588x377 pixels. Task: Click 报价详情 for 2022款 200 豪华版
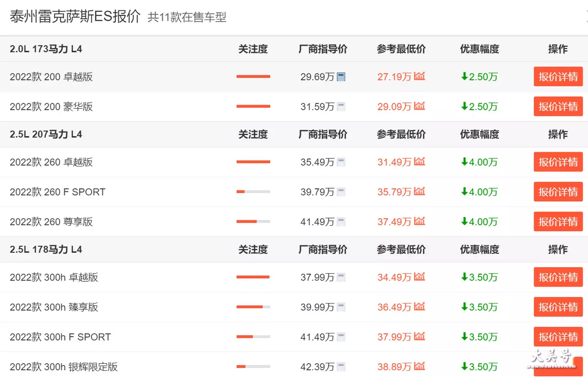click(x=558, y=107)
